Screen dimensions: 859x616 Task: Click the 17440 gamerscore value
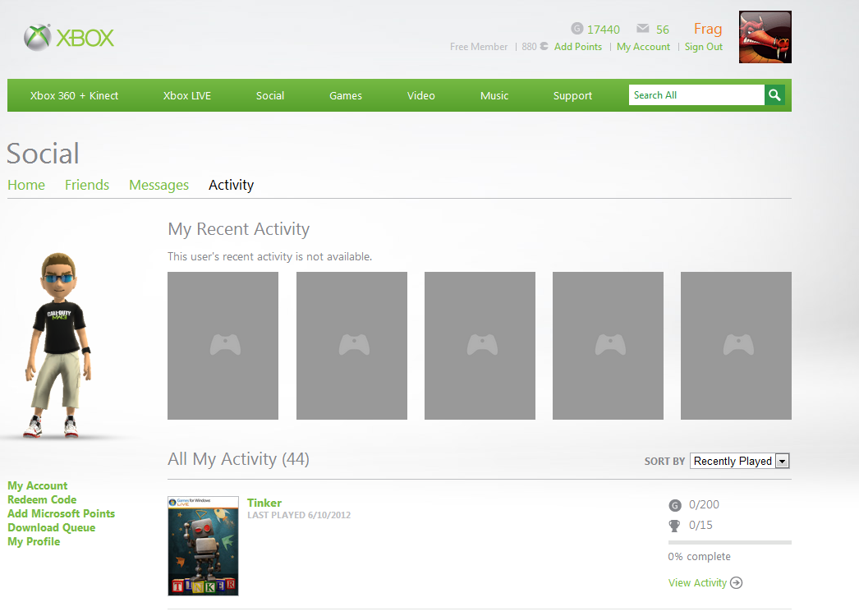[x=603, y=30]
